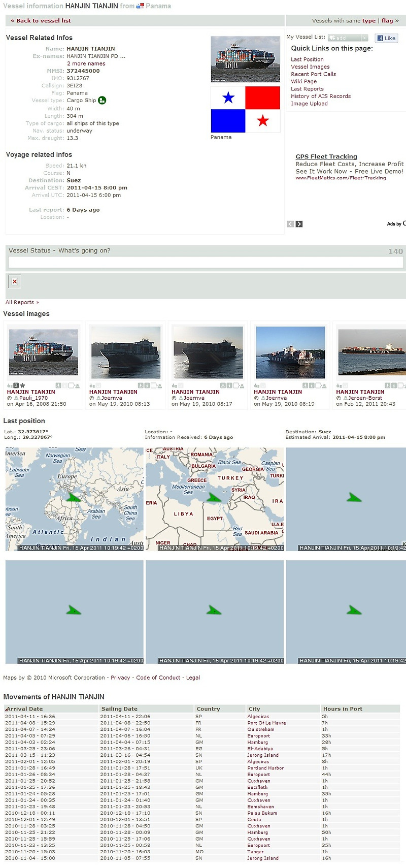Click info icon under 08:13 photo
The image size is (406, 868).
[x=147, y=385]
